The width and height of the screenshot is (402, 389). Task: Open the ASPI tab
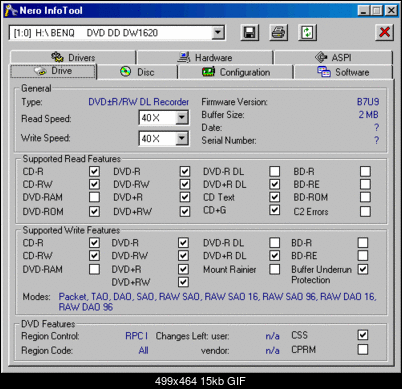click(x=333, y=57)
